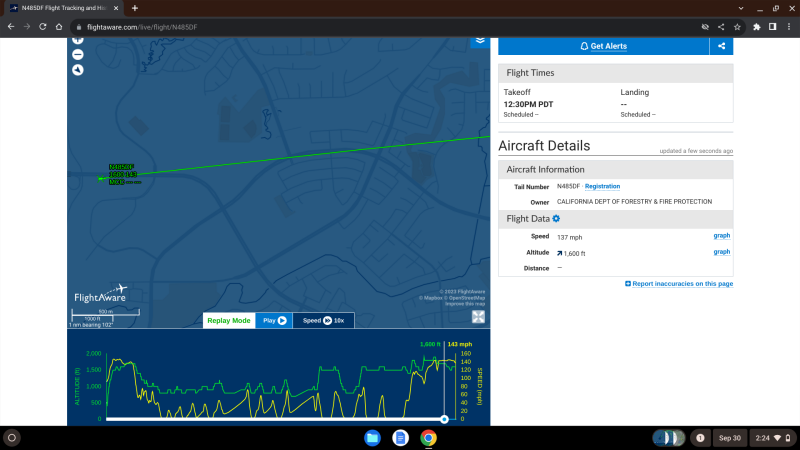The image size is (800, 450).
Task: Zoom out the map with minus button
Action: pyautogui.click(x=78, y=55)
